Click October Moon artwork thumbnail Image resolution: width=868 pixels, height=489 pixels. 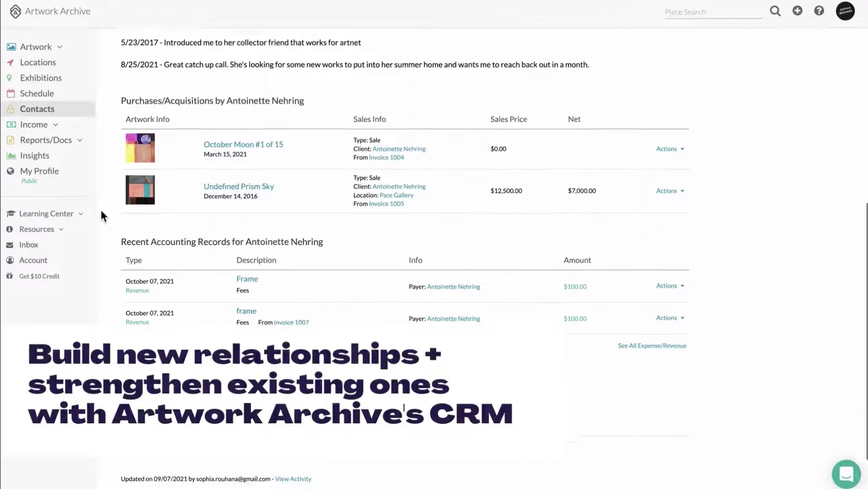pyautogui.click(x=140, y=148)
